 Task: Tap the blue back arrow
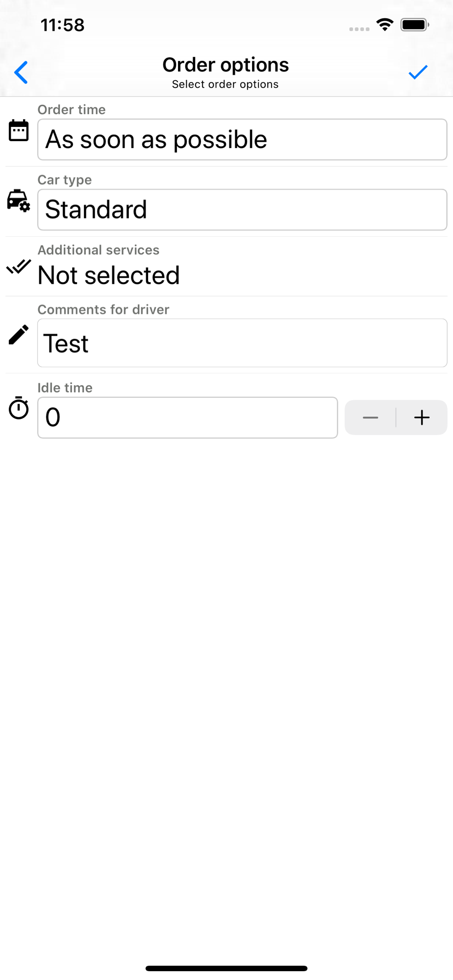pos(21,73)
